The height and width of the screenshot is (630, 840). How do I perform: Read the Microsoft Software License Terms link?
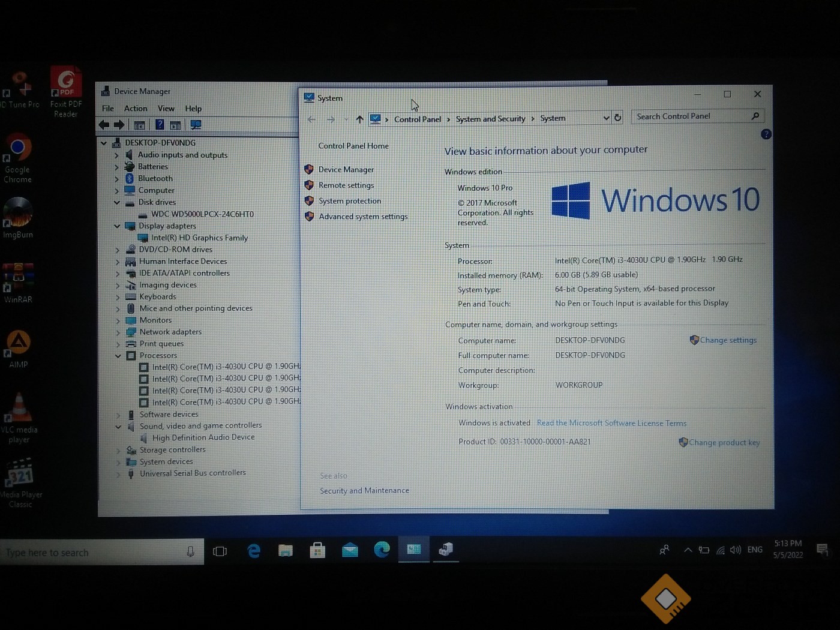click(x=611, y=423)
